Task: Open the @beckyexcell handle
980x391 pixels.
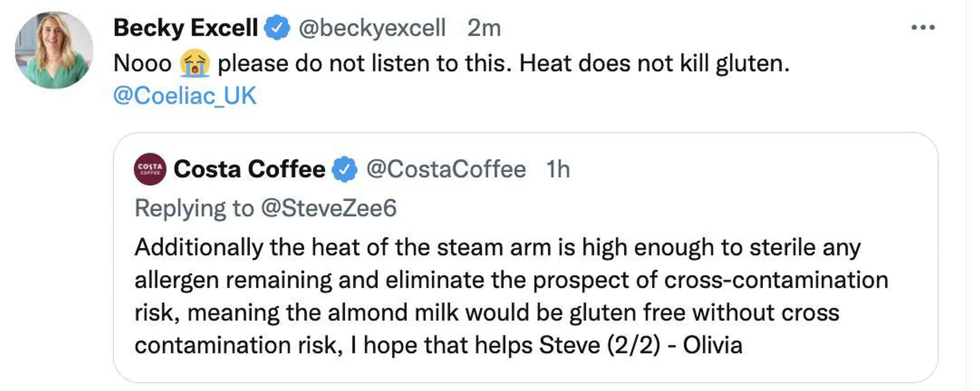Action: pos(372,28)
